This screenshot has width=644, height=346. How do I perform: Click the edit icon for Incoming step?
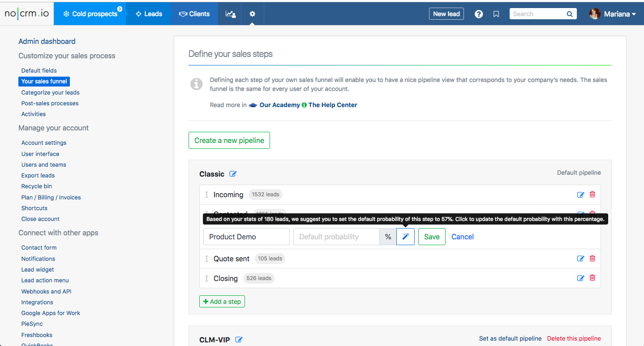click(580, 195)
